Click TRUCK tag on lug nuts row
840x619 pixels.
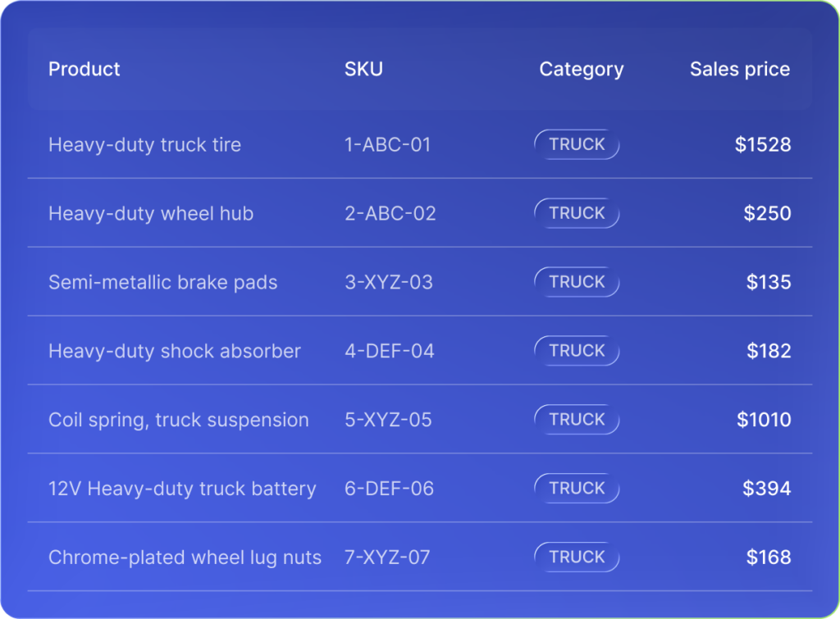[x=577, y=558]
